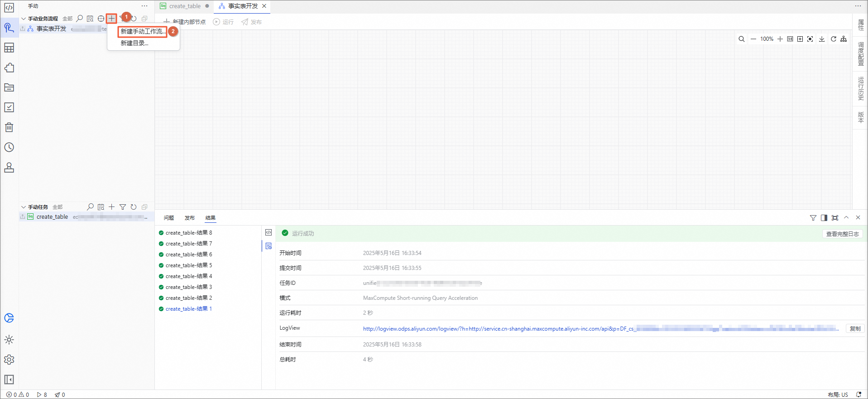Open the recycle bin sidebar icon
The height and width of the screenshot is (399, 868).
[9, 127]
